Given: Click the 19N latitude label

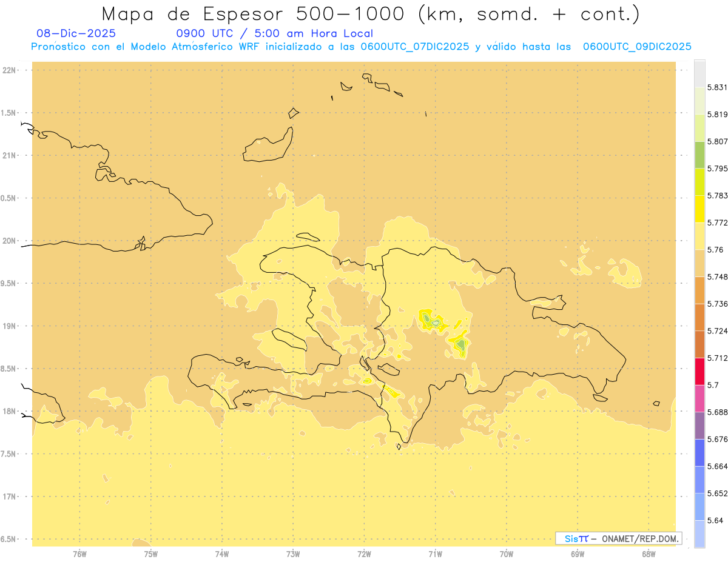Looking at the screenshot, I should click(x=10, y=326).
